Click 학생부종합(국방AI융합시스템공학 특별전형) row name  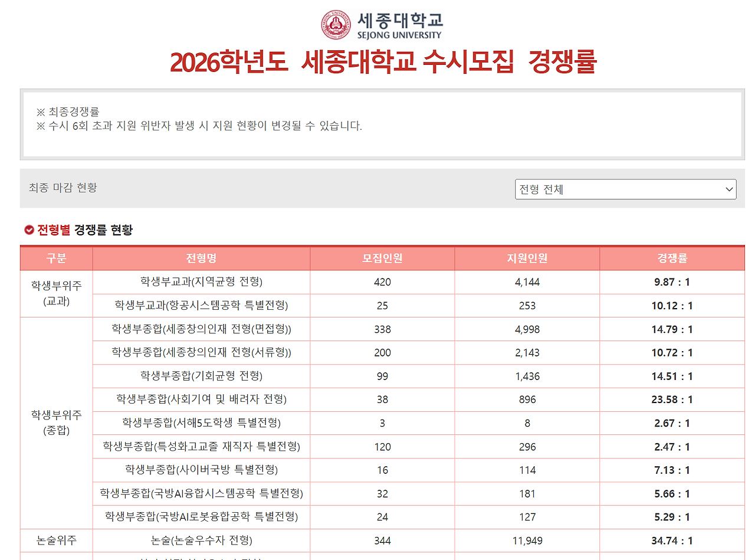click(201, 493)
